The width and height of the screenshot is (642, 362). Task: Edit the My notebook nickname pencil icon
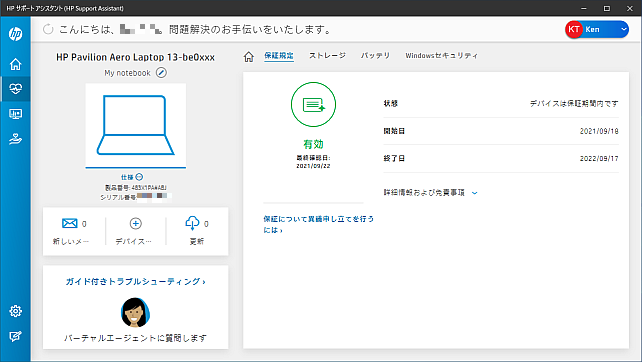(161, 73)
